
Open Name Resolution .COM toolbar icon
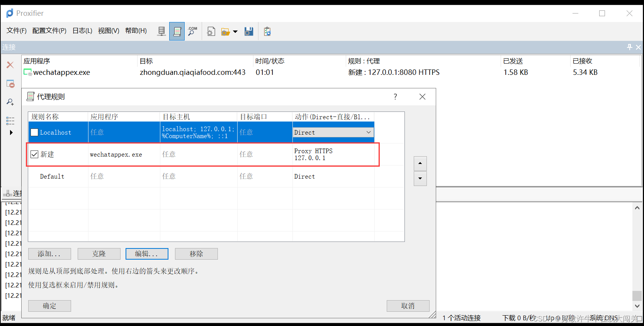[x=192, y=31]
